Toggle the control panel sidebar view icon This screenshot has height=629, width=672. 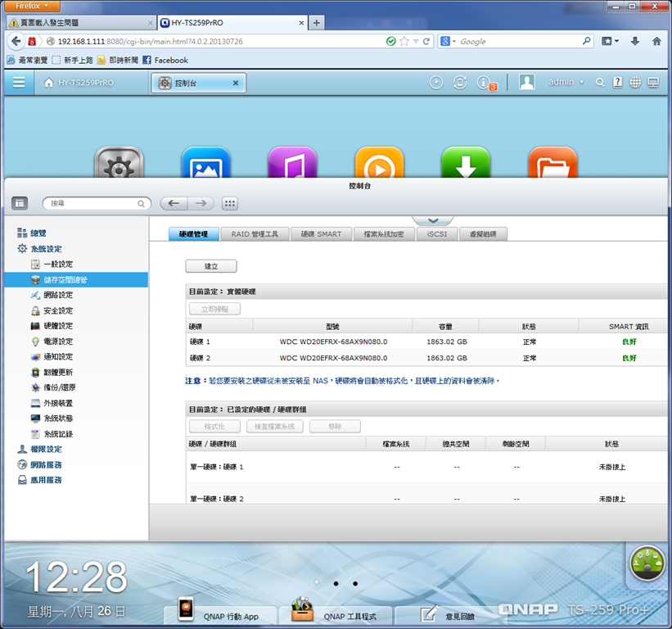(x=20, y=203)
